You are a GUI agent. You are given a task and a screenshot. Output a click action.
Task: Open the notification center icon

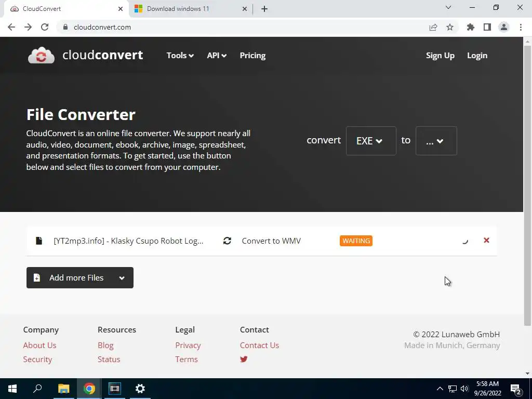click(x=516, y=389)
